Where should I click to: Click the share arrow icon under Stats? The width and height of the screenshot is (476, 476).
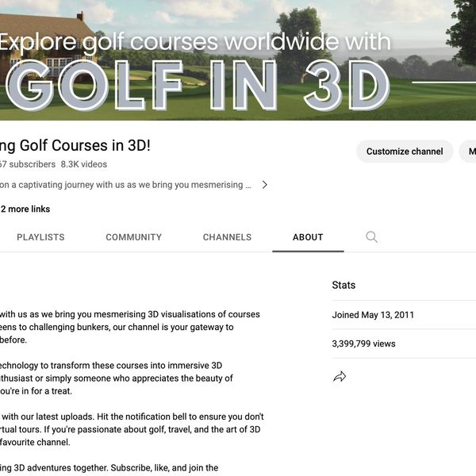coord(340,377)
